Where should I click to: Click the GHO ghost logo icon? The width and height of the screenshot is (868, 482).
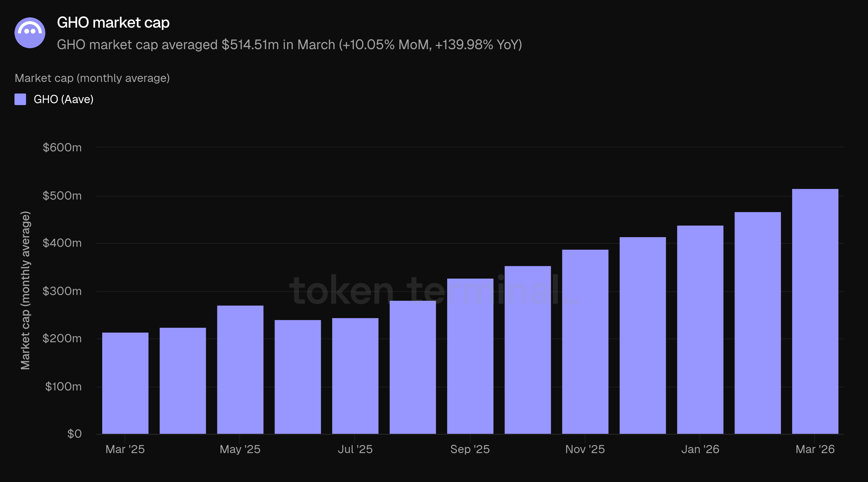[x=30, y=33]
